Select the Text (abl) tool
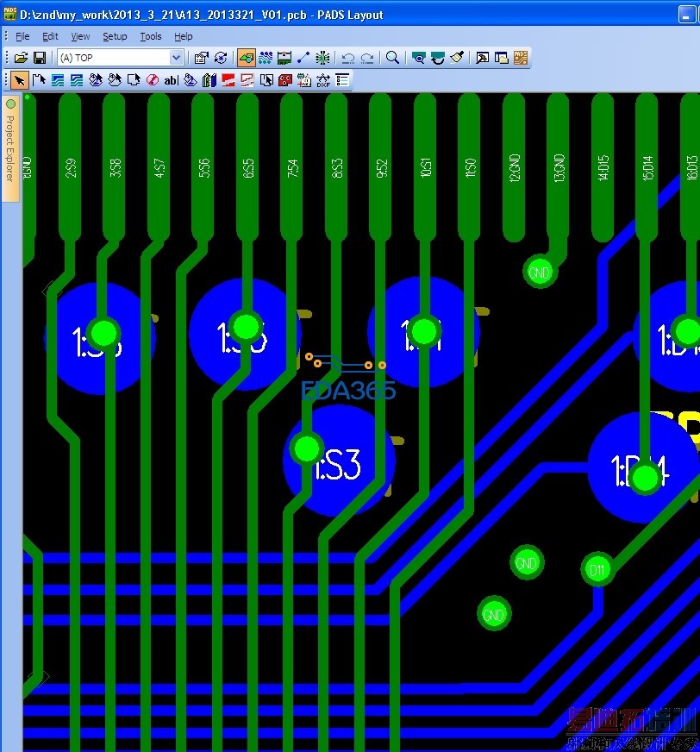 172,80
